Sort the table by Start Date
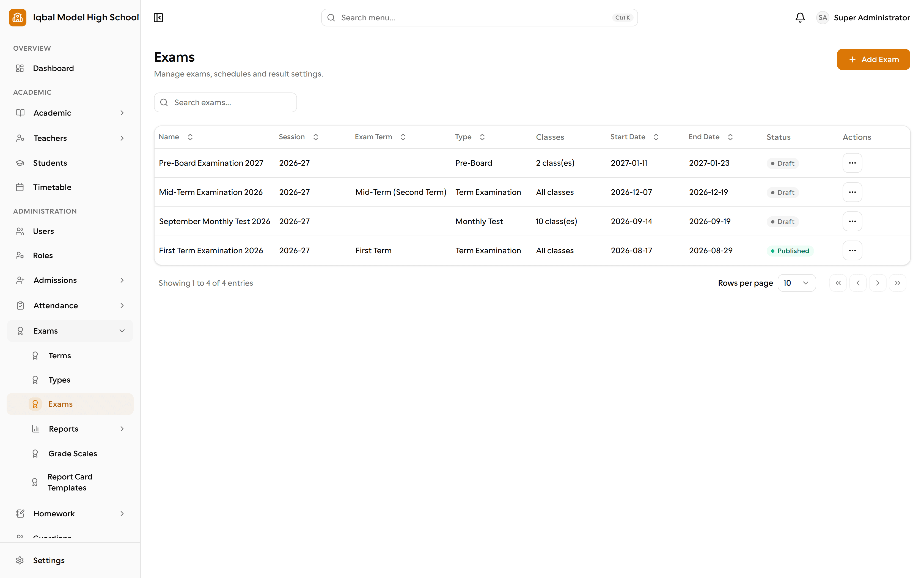The image size is (924, 578). pyautogui.click(x=635, y=137)
